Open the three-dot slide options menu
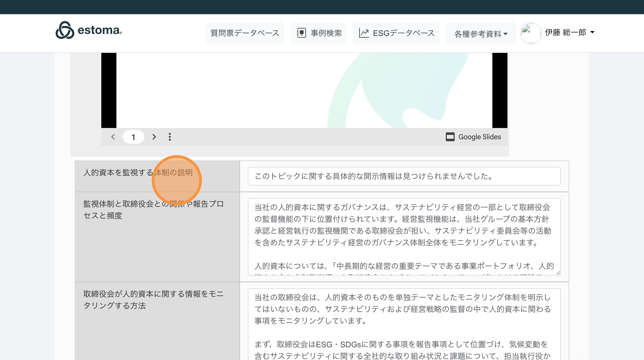644x360 pixels. 170,137
